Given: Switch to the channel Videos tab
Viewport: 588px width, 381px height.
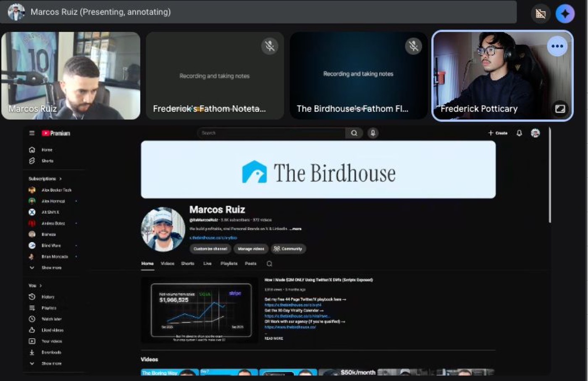Looking at the screenshot, I should pos(168,264).
